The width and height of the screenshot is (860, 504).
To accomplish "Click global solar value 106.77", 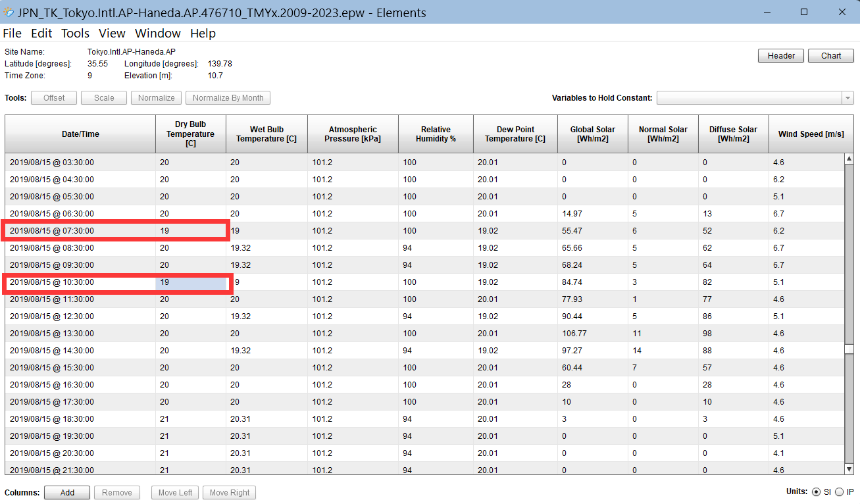I will pyautogui.click(x=593, y=334).
